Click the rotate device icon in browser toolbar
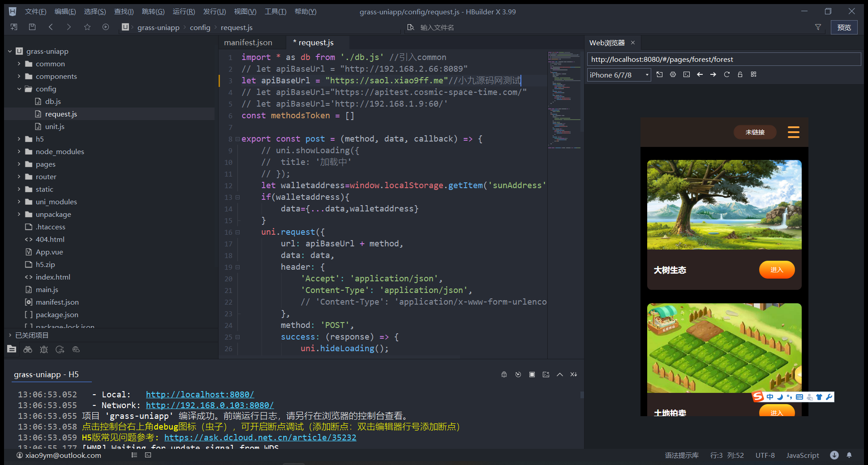This screenshot has height=465, width=868. pos(660,75)
